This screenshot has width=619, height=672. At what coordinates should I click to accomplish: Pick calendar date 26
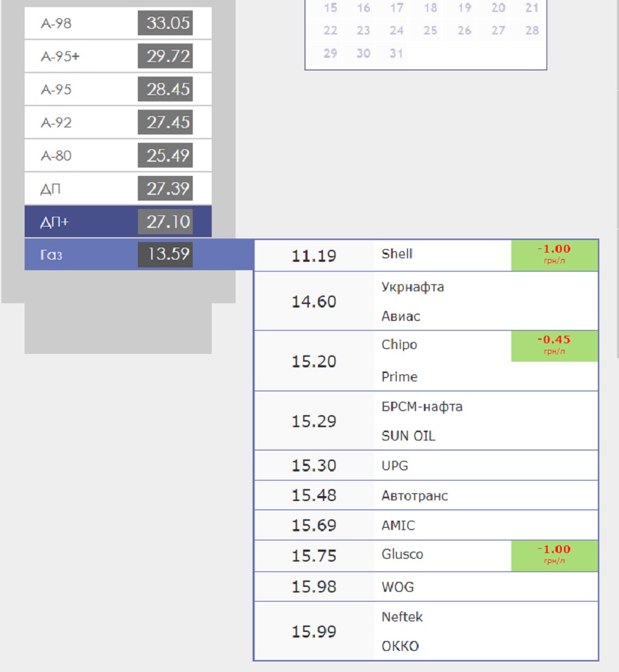pyautogui.click(x=464, y=30)
